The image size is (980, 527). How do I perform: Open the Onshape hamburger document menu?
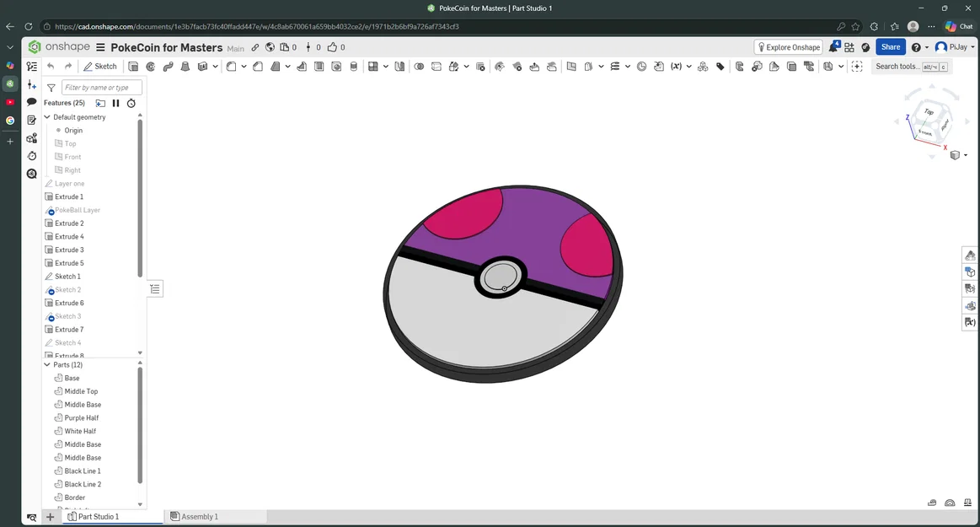pyautogui.click(x=100, y=47)
